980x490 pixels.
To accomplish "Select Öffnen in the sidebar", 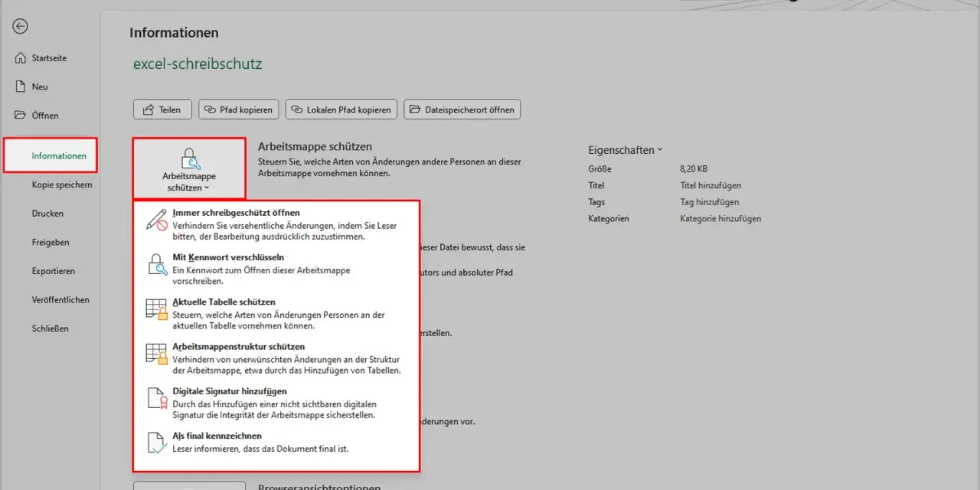I will [45, 116].
